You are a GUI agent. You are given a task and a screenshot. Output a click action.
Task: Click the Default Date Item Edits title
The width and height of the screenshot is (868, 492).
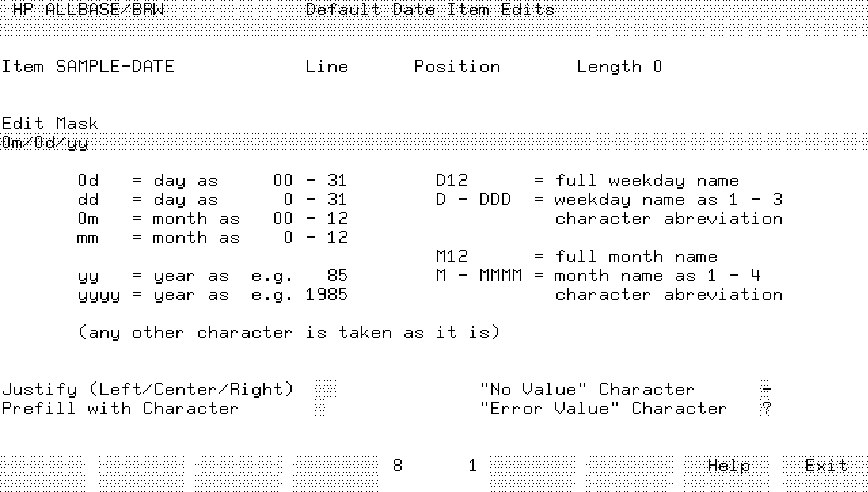430,10
